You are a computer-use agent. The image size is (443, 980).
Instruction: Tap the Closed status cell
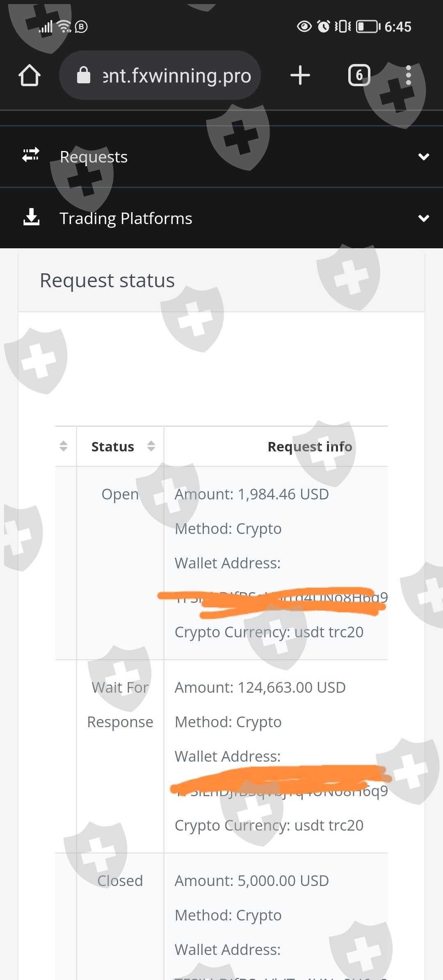[x=120, y=881]
